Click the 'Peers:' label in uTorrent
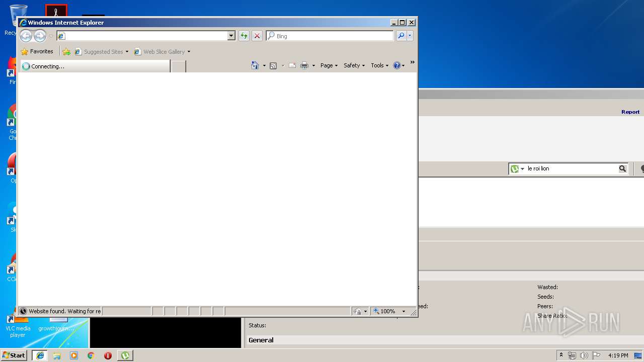 545,306
